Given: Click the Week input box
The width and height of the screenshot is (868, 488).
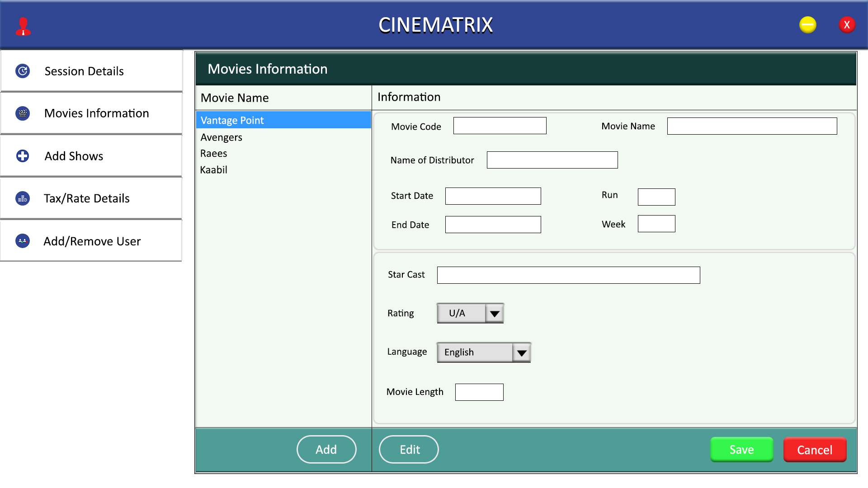Looking at the screenshot, I should coord(656,224).
